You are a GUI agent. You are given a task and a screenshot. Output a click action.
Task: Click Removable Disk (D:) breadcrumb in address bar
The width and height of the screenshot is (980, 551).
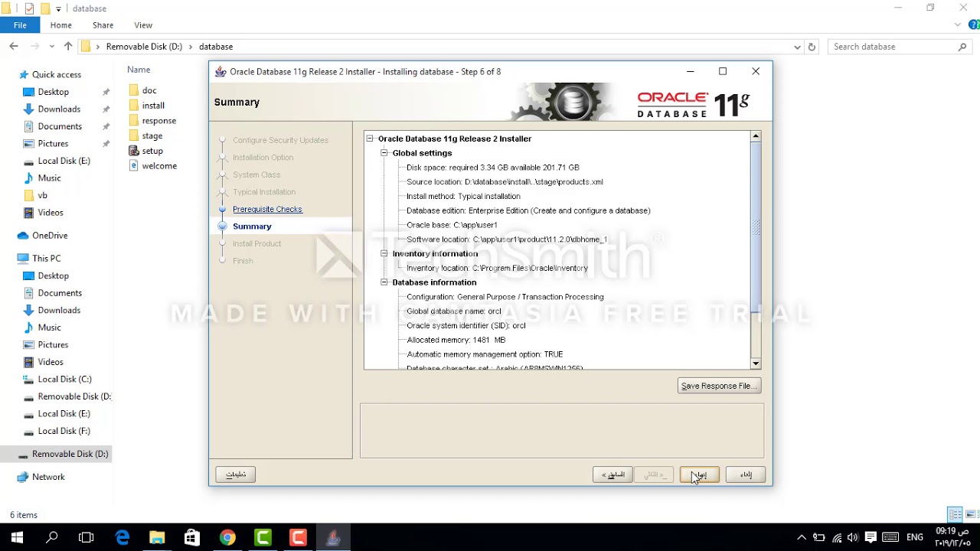pos(144,47)
